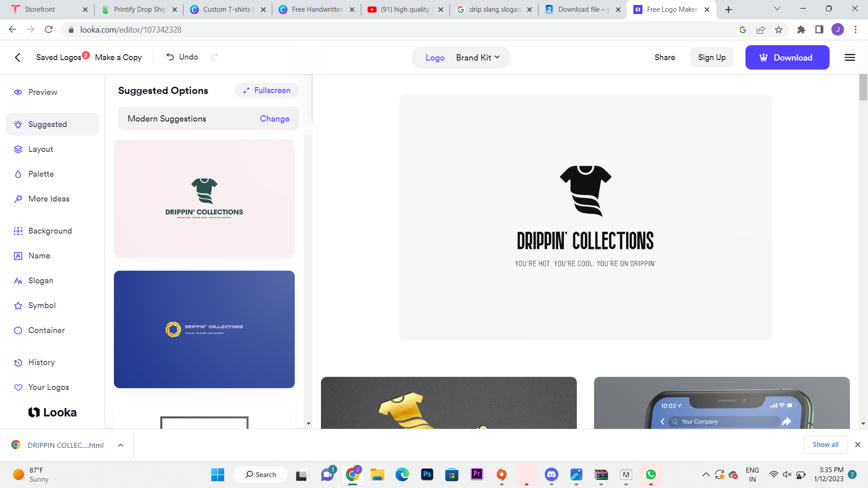Open the History clock icon
The width and height of the screenshot is (868, 488).
pyautogui.click(x=18, y=362)
